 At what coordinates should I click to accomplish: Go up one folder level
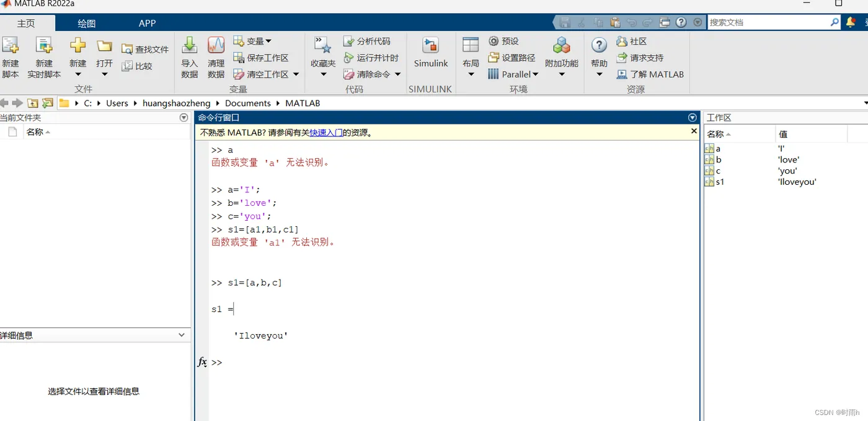click(x=32, y=103)
